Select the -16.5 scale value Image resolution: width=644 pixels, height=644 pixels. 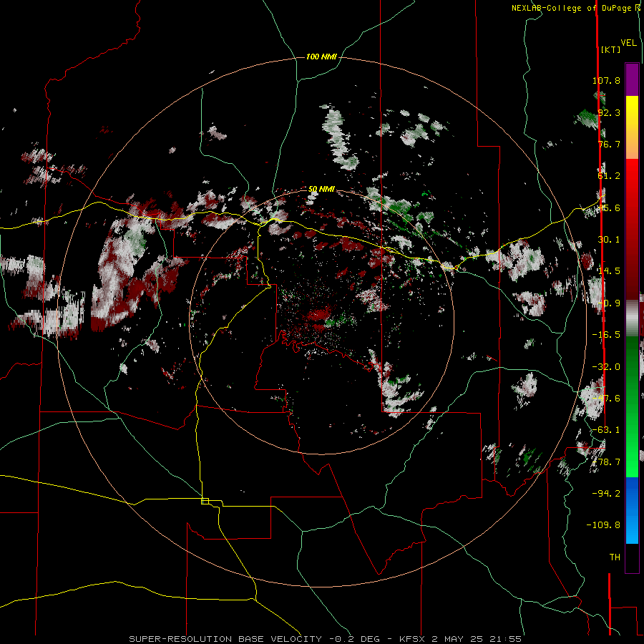click(606, 335)
